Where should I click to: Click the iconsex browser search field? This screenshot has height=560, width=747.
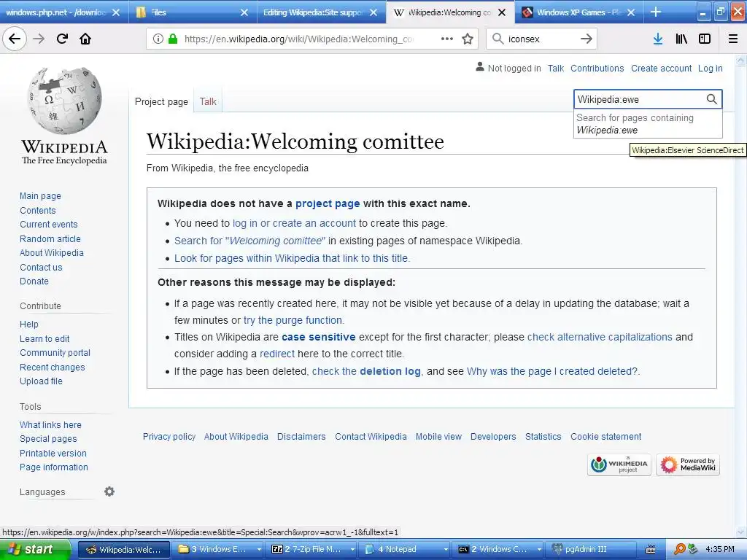tap(541, 39)
